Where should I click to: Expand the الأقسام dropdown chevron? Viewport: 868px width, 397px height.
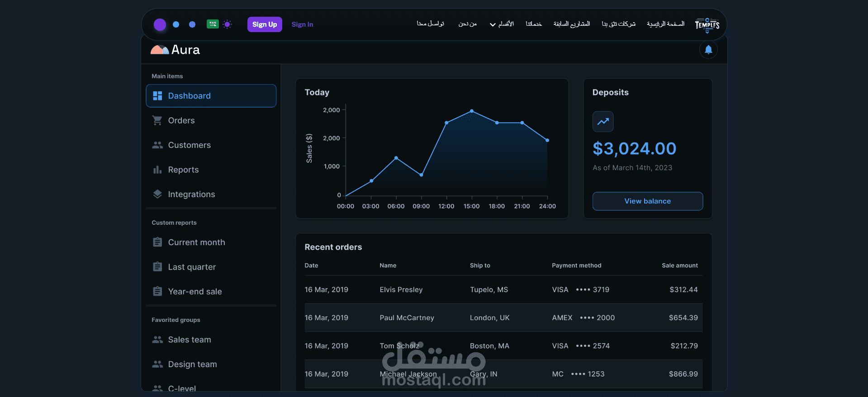(x=493, y=25)
